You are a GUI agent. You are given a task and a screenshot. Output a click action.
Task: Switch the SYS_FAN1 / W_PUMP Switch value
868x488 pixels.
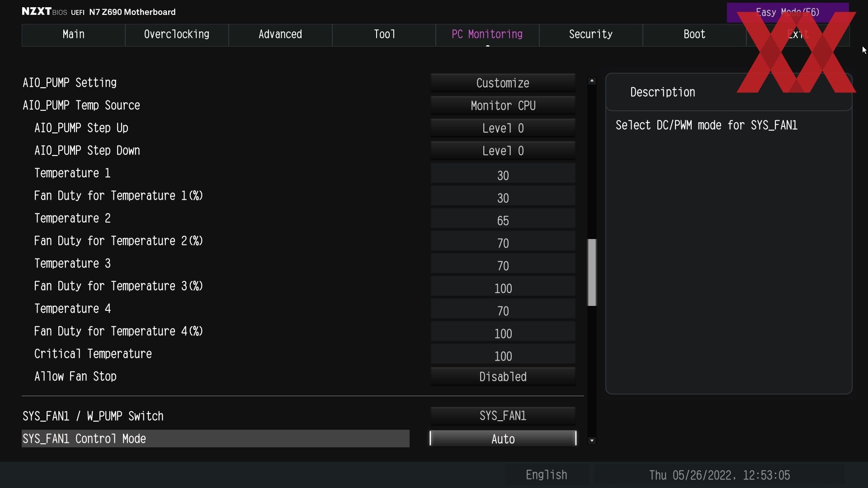[x=503, y=416]
